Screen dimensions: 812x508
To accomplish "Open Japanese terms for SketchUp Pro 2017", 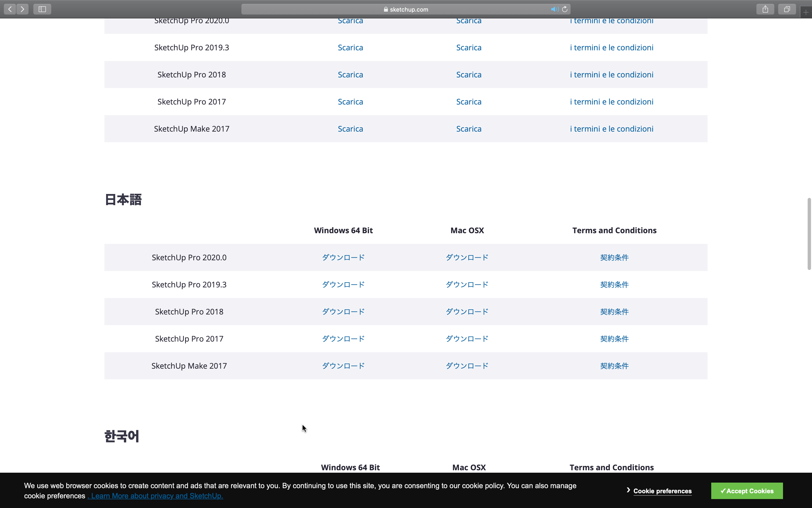I will coord(614,339).
